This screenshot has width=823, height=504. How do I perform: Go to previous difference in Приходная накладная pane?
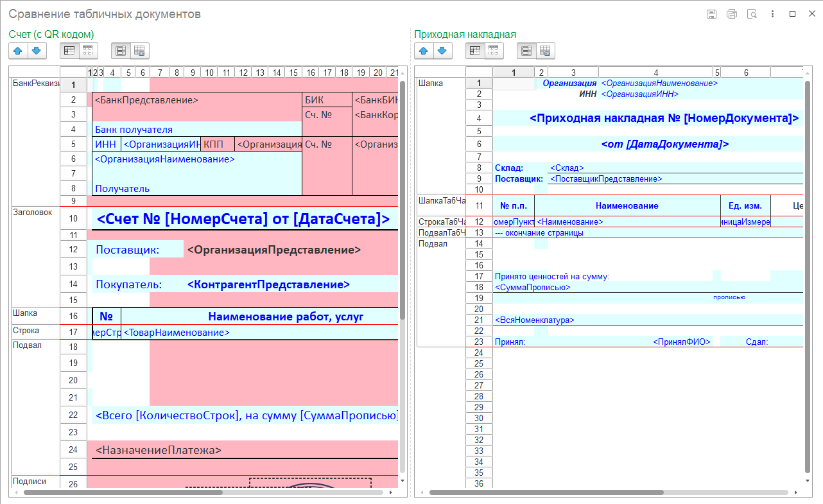[x=424, y=51]
